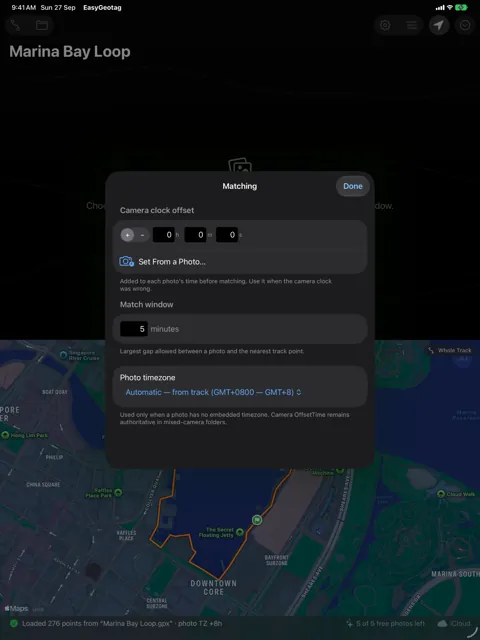Select the plus sign for clock offset
The image size is (480, 640).
click(x=127, y=235)
